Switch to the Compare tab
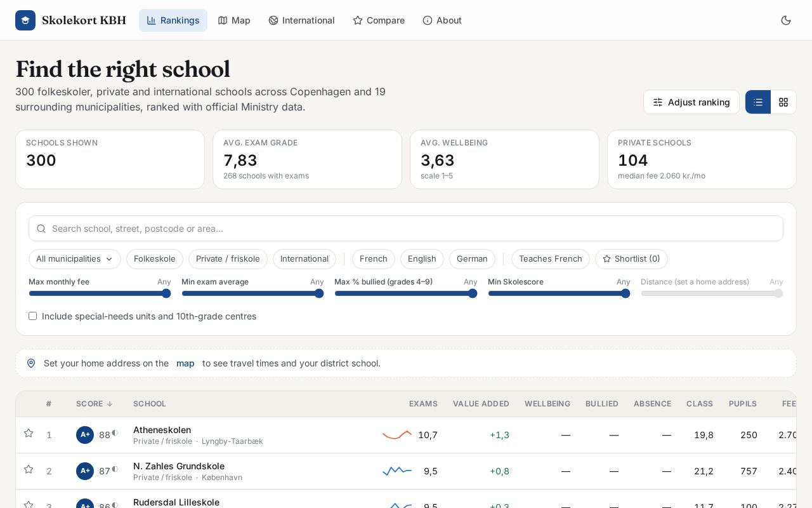The width and height of the screenshot is (812, 508). click(x=379, y=20)
